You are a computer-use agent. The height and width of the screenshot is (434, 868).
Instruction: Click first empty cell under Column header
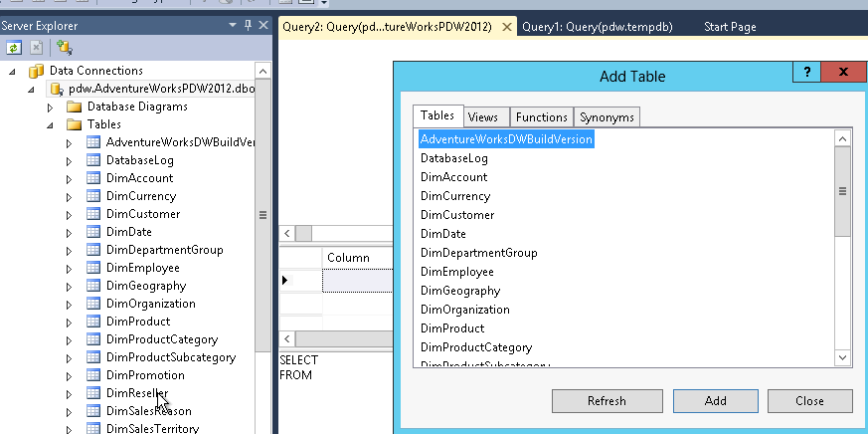pos(357,280)
